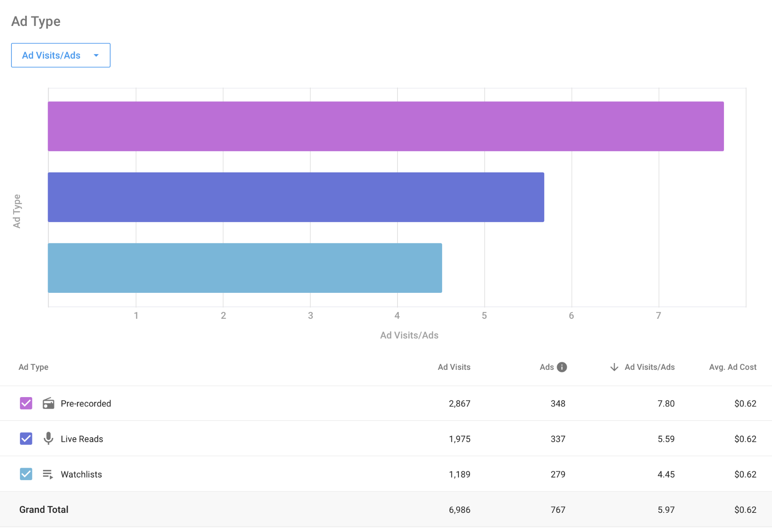Toggle the Live Reads checkbox

click(26, 438)
